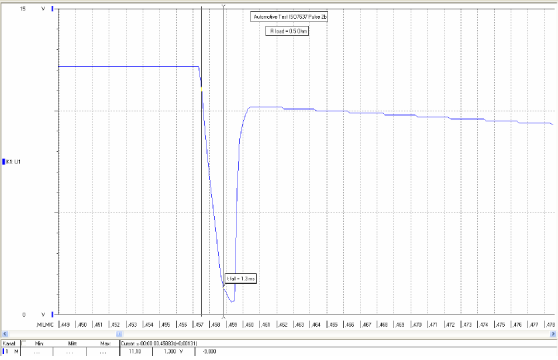Click the Cursor time readout field
Screen dimensions: 558x360
(159, 344)
